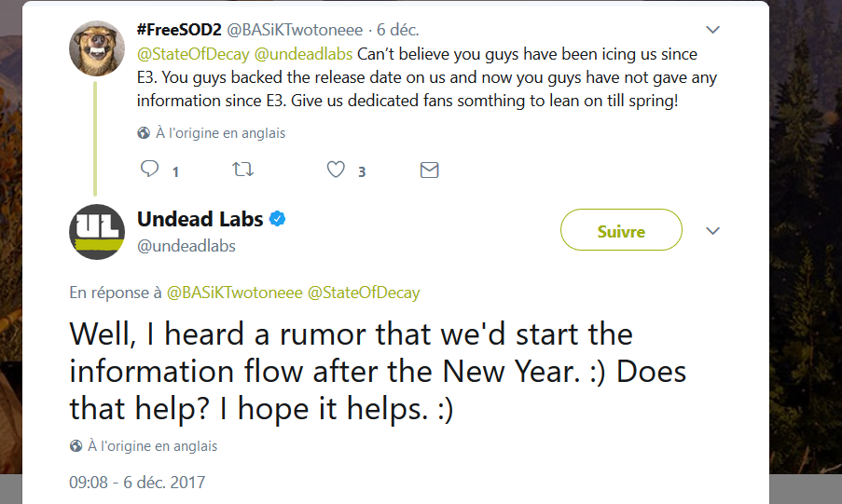842x504 pixels.
Task: Open @undeadlabs mention in first tweet
Action: click(303, 54)
